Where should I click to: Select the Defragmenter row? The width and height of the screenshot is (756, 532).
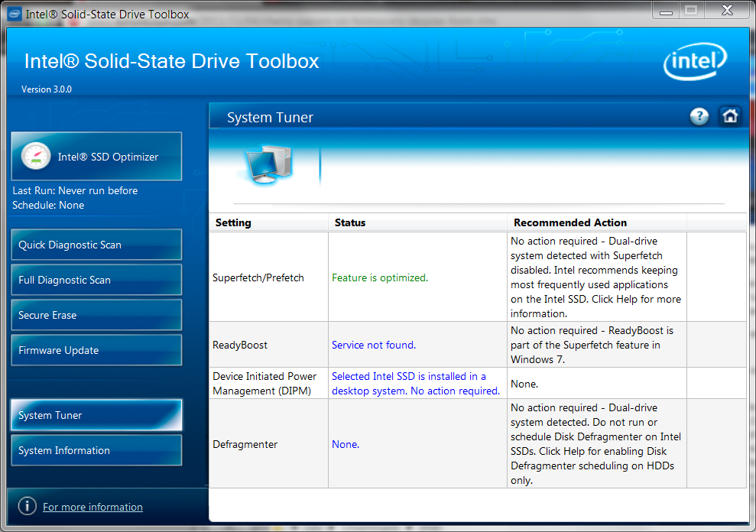(245, 444)
